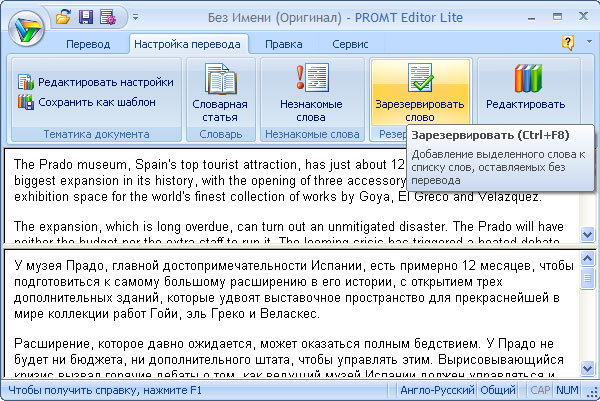Select the Настройка перевода tab
600x401 pixels.
pyautogui.click(x=187, y=44)
